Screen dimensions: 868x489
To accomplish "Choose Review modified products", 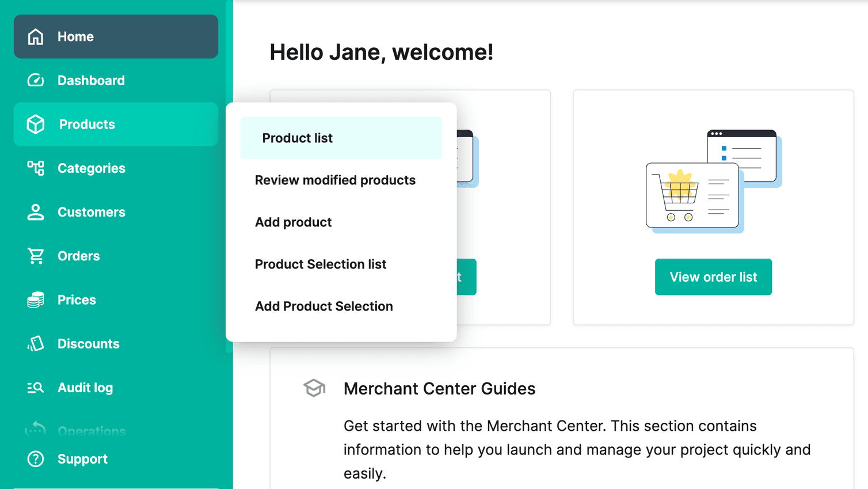I will (x=335, y=180).
